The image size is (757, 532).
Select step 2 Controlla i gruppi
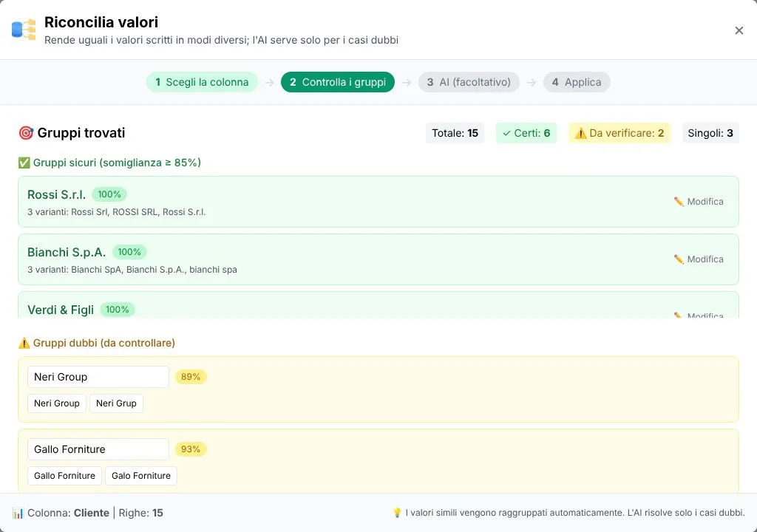click(x=337, y=82)
